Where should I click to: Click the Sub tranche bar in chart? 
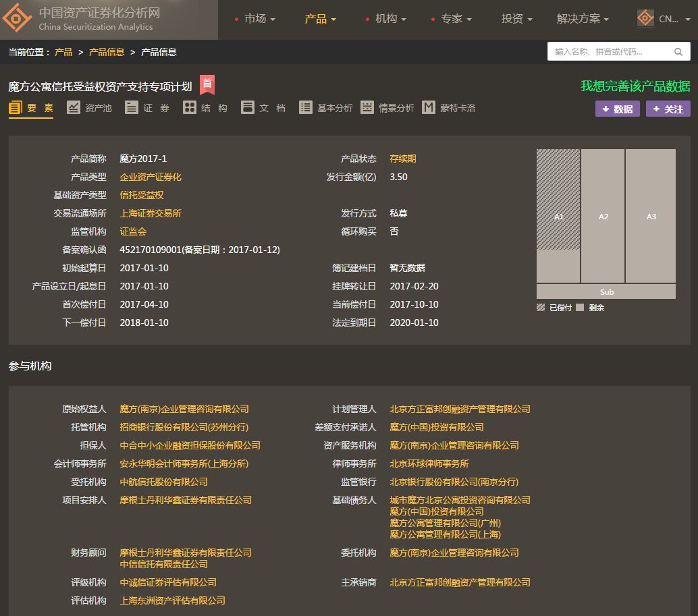tap(606, 291)
